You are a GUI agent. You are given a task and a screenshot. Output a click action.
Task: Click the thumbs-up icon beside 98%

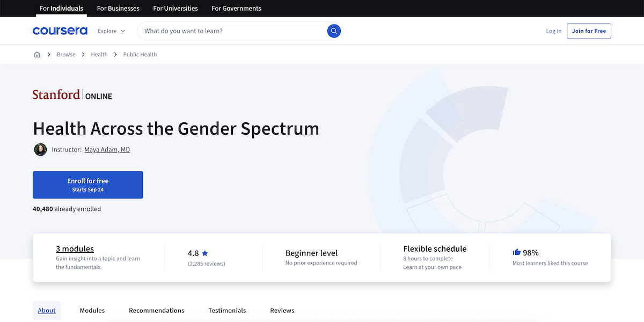coord(517,252)
